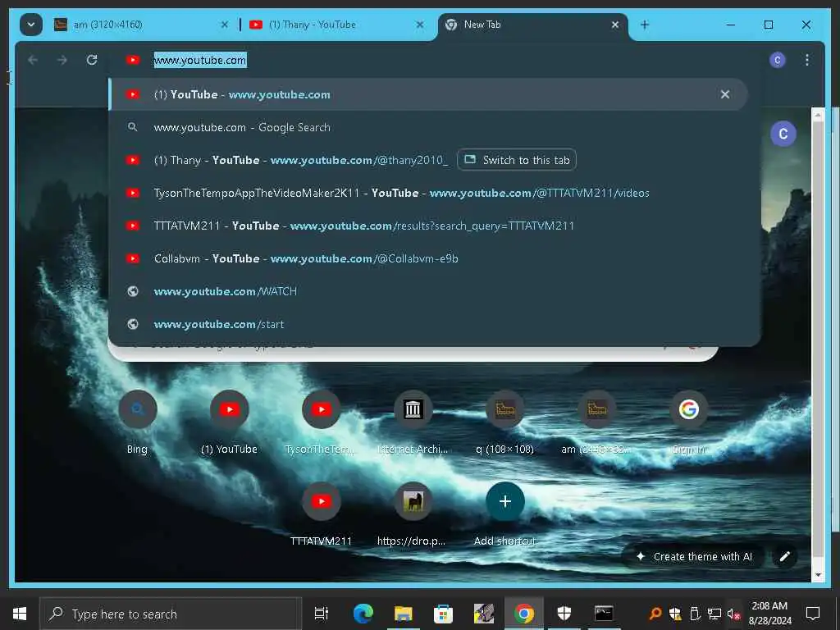840x630 pixels.
Task: Open Windows Security shield on taskbar
Action: (564, 614)
